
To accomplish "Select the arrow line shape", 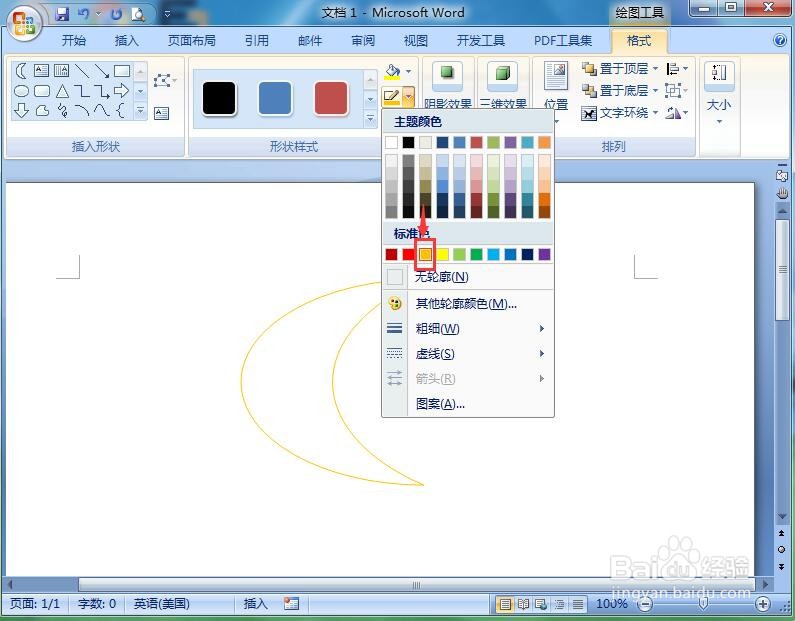I will [102, 71].
